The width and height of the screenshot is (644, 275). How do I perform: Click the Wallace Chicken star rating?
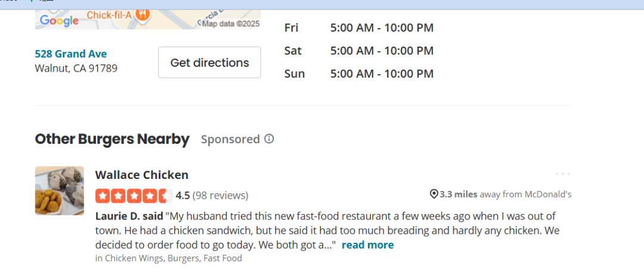[x=134, y=196]
